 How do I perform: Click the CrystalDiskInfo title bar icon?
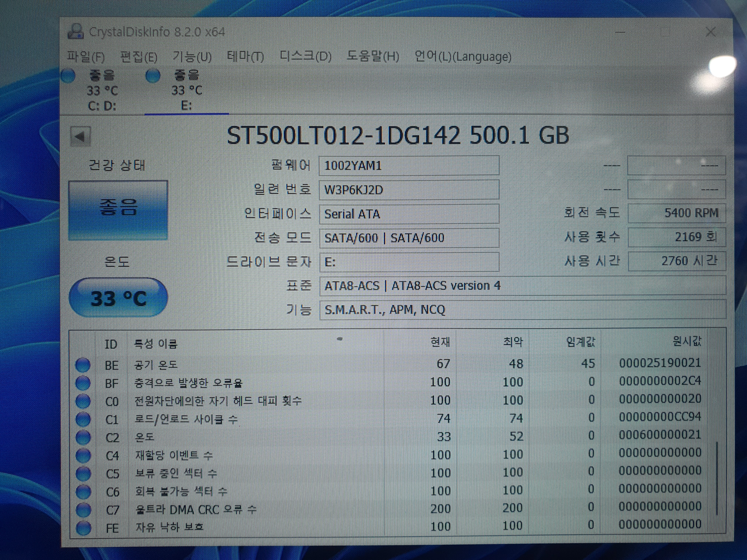pyautogui.click(x=76, y=32)
